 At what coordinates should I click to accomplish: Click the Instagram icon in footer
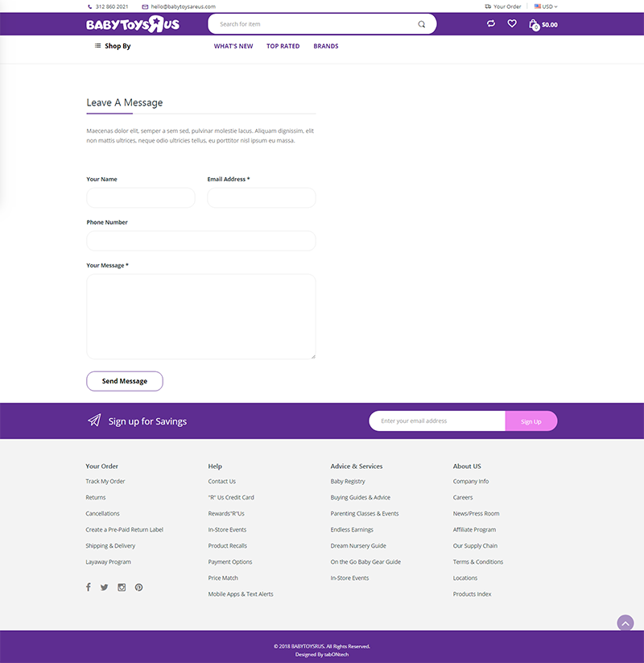pyautogui.click(x=122, y=587)
